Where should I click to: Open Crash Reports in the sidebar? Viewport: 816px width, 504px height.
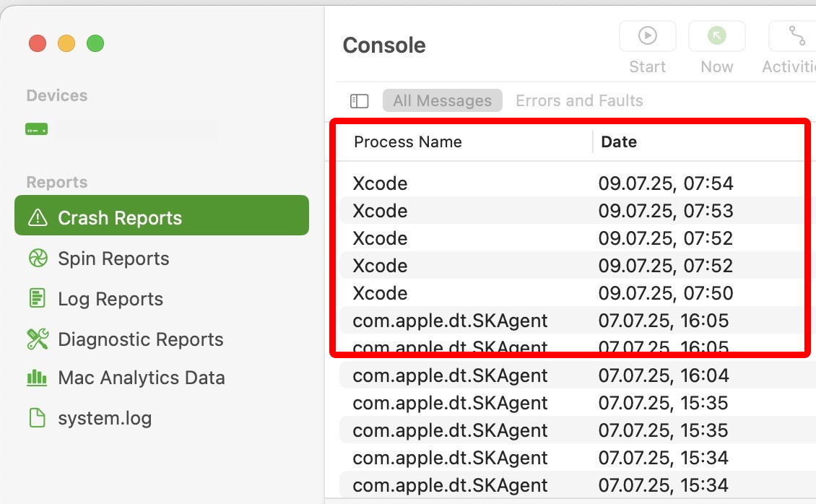tap(162, 215)
